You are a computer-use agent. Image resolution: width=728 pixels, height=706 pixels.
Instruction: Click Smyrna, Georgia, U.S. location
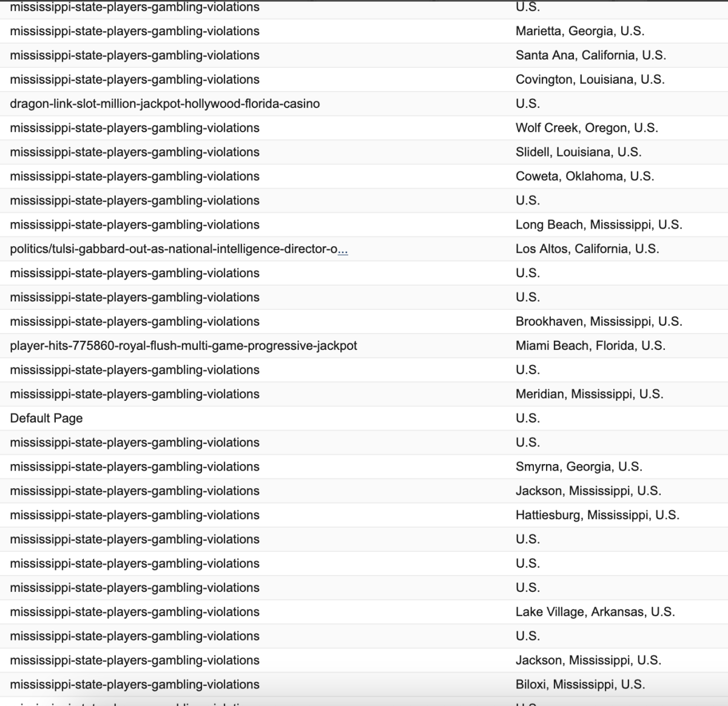click(579, 467)
